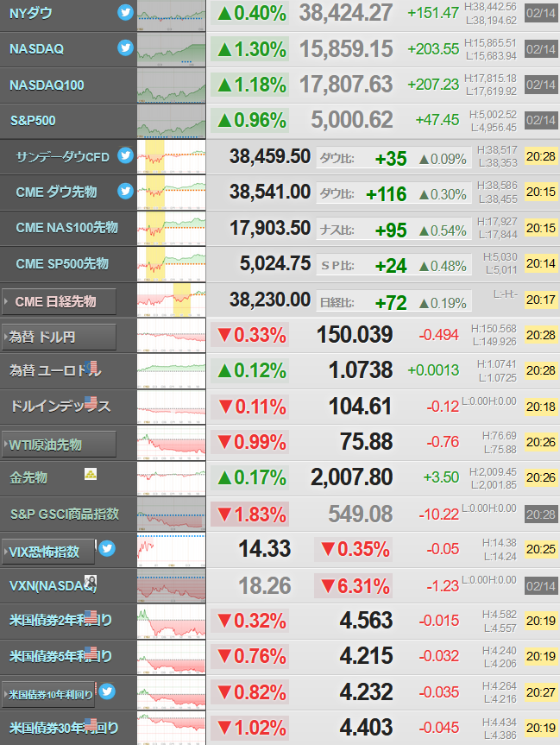
Task: Share サンデーダウCFD via Twitter icon
Action: click(125, 155)
